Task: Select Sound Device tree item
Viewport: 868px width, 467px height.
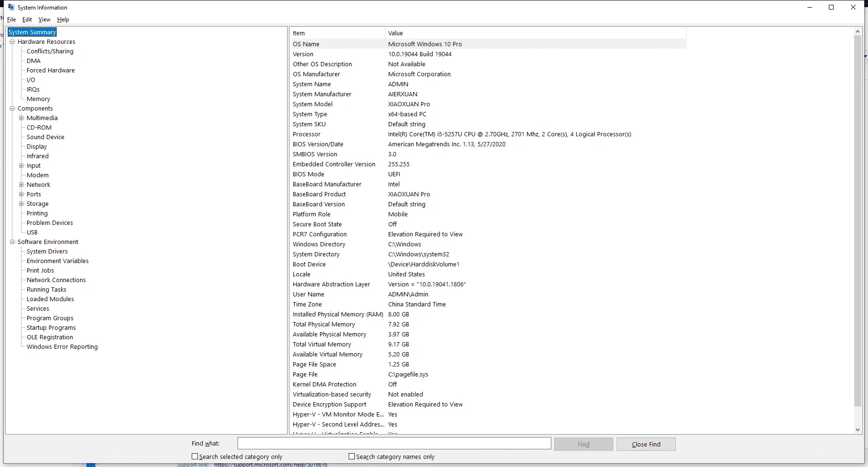Action: pyautogui.click(x=45, y=137)
